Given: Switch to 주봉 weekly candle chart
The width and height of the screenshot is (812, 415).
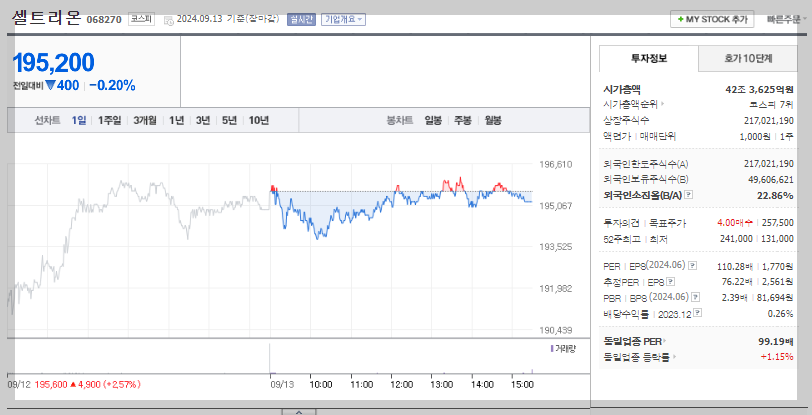Looking at the screenshot, I should tap(463, 121).
